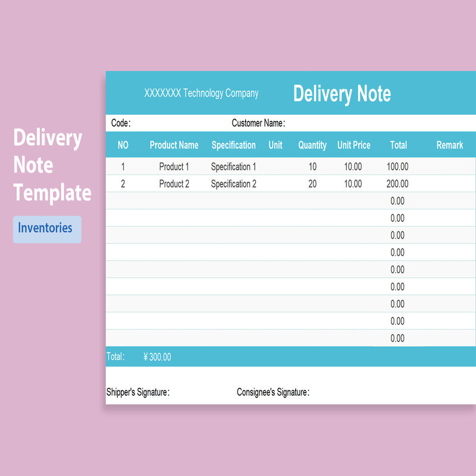Select the Specification 2 cell
The image size is (476, 476).
(x=233, y=184)
